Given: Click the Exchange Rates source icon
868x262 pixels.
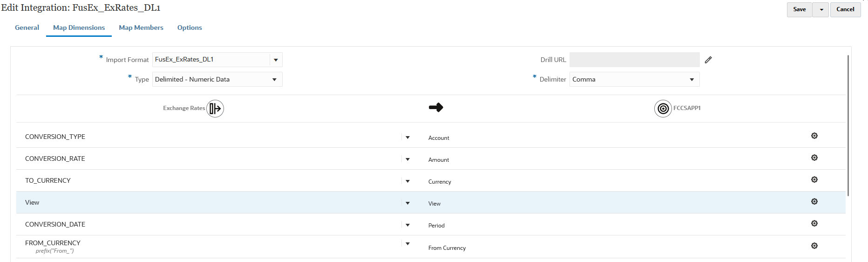Looking at the screenshot, I should point(215,109).
